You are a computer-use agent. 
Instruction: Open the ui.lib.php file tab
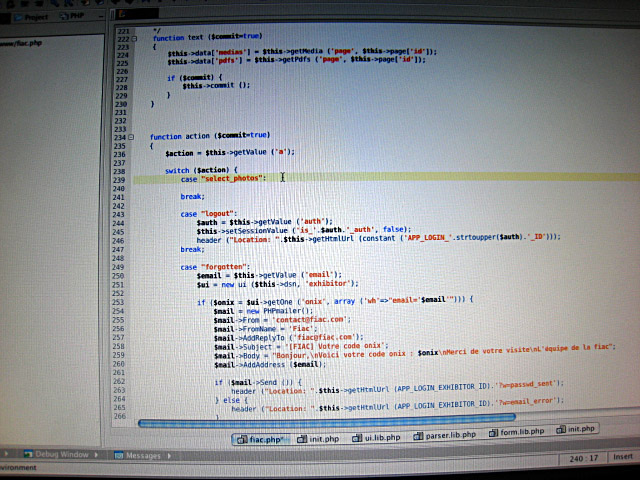(376, 437)
